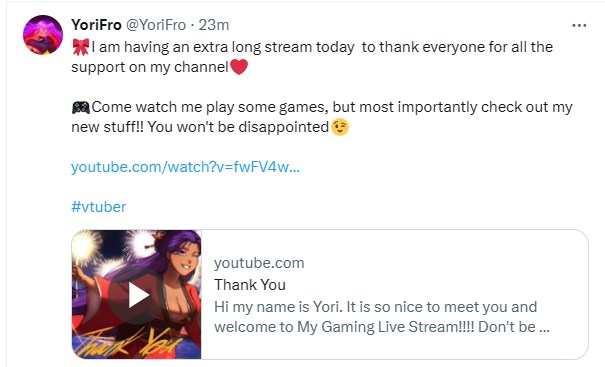Open the #vtuber hashtag
This screenshot has width=605, height=367.
click(x=99, y=207)
